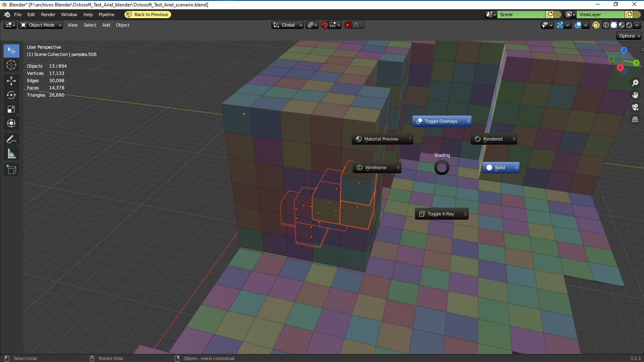Switch header shading to wireframe
The image size is (644, 362).
[x=606, y=25]
